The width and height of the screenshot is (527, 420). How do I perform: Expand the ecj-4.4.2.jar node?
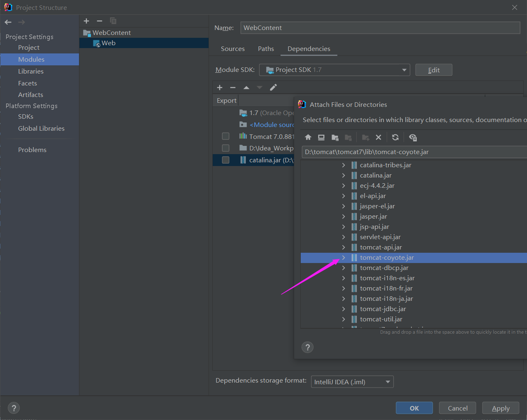coord(344,186)
